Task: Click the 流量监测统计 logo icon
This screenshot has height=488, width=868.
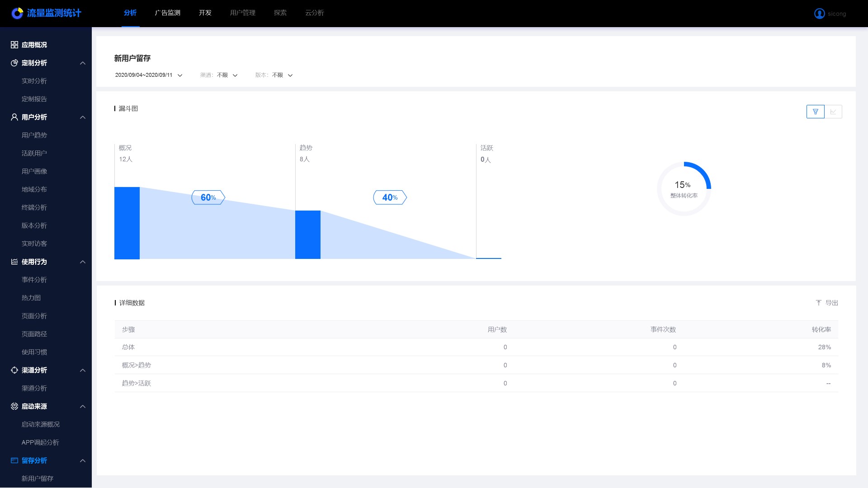Action: [17, 14]
